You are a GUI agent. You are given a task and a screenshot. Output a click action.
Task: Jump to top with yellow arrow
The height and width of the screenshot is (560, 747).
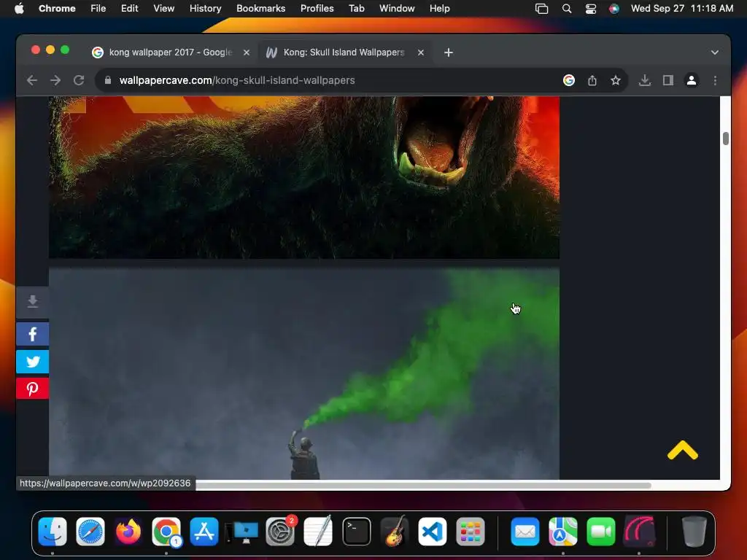point(682,450)
